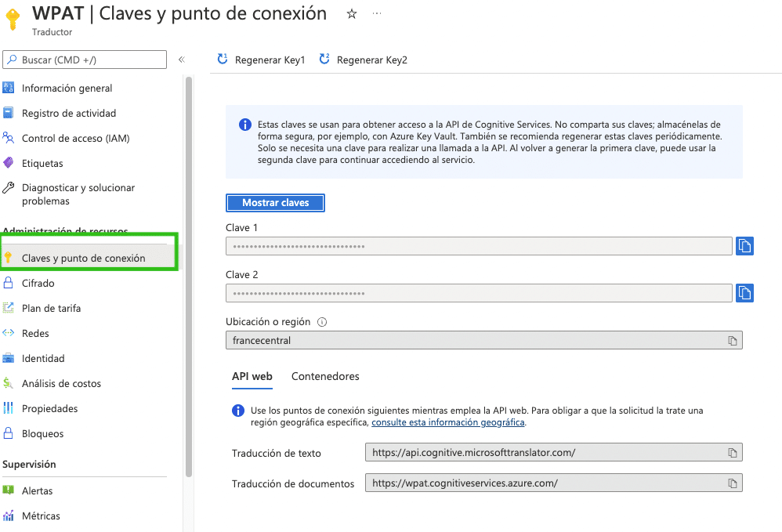Click the Buscar (CMD +/) search field
The image size is (782, 532).
tap(85, 60)
